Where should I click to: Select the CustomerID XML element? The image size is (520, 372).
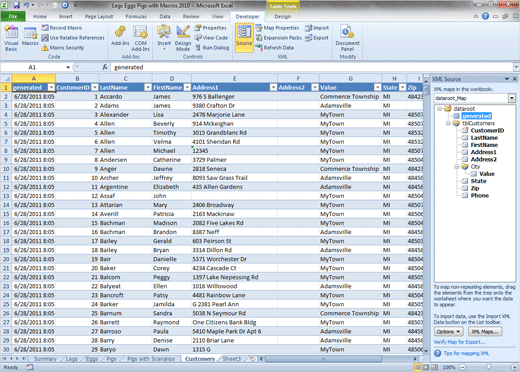[x=487, y=130]
